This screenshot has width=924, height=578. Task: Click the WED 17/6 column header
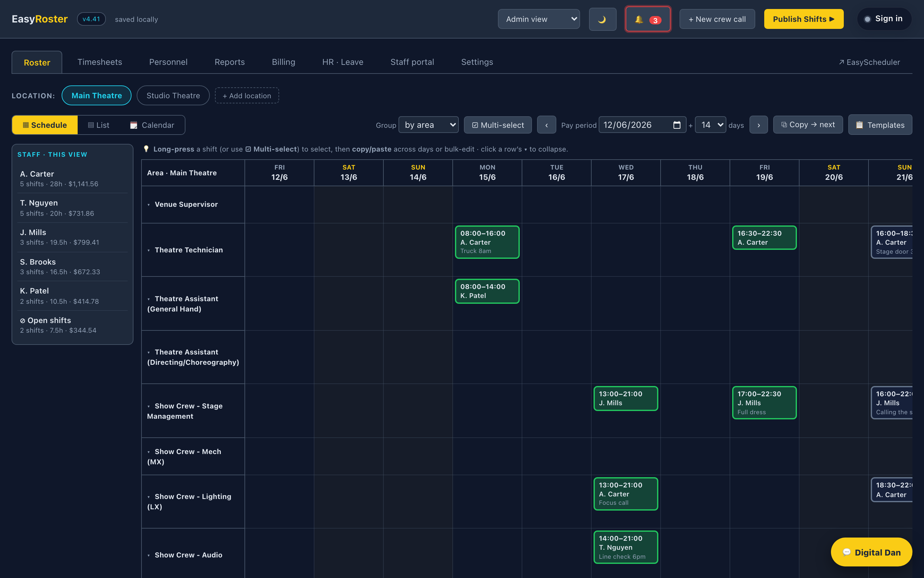tap(626, 172)
